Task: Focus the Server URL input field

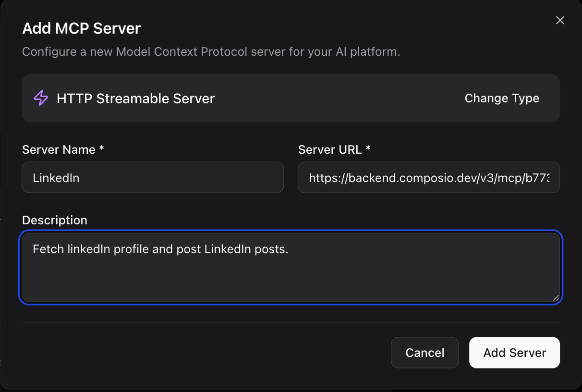Action: coord(429,177)
